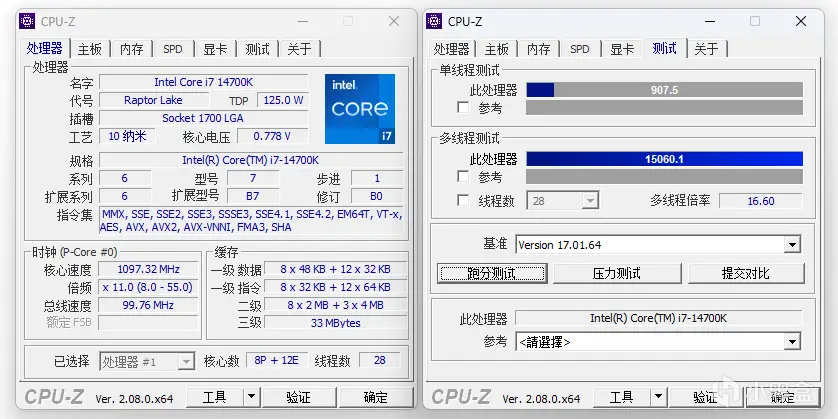The image size is (838, 419).
Task: Open 关于 tab in right window
Action: click(706, 49)
